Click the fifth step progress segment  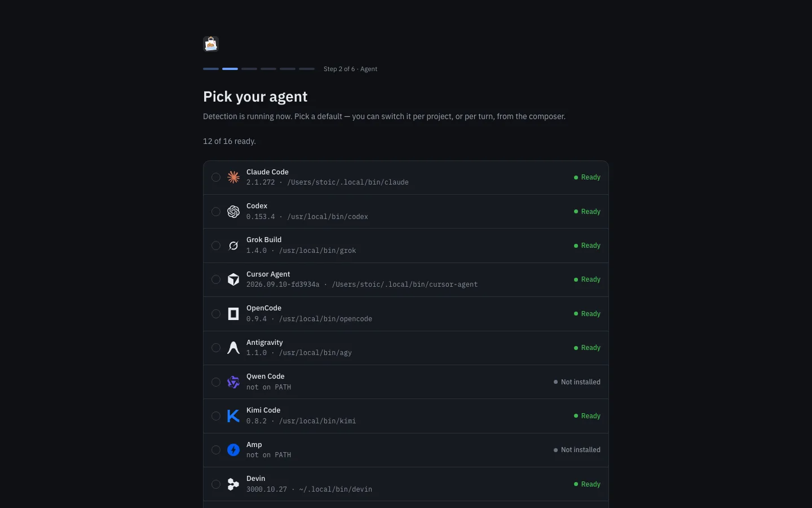coord(288,69)
